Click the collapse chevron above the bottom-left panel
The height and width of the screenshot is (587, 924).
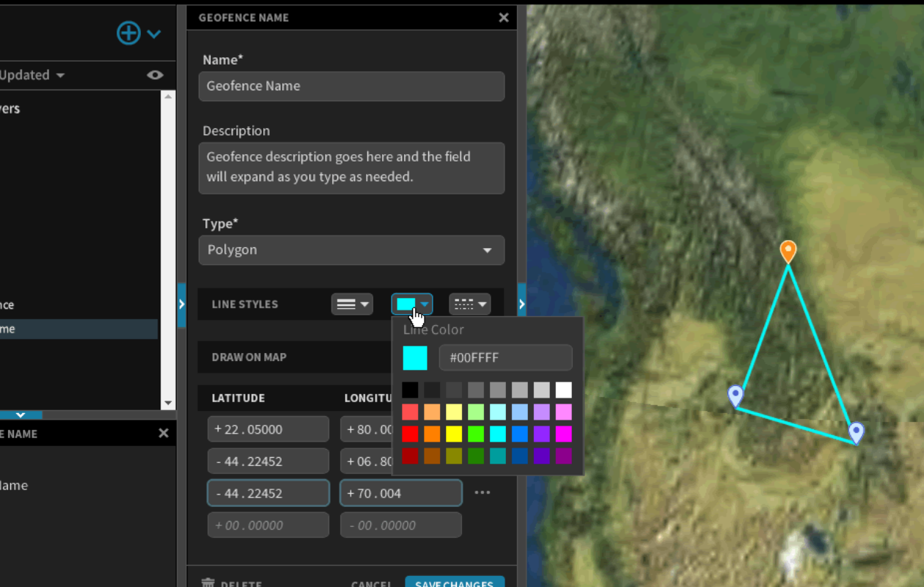tap(21, 415)
